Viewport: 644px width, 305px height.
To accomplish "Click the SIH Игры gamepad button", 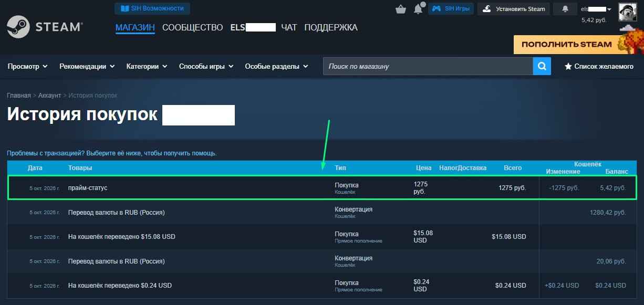I will click(451, 8).
